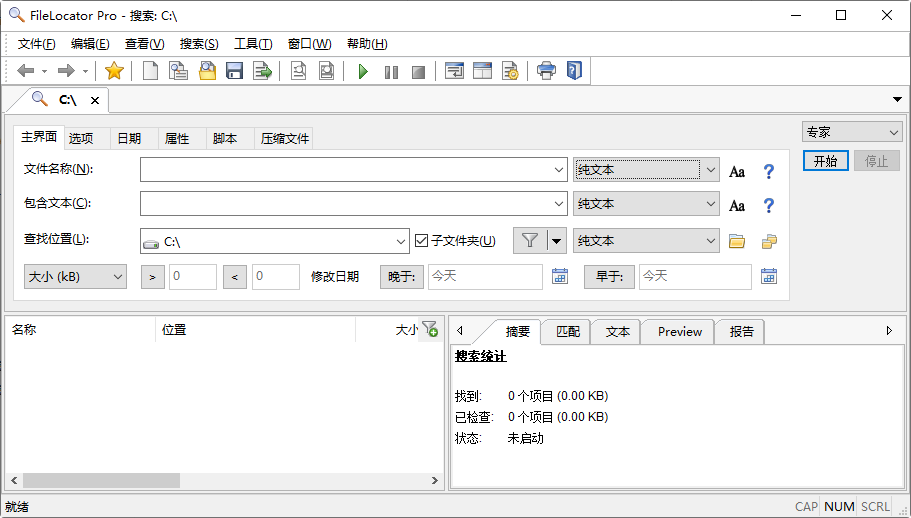Pause the search with toolbar pause icon
The height and width of the screenshot is (518, 911).
click(391, 72)
